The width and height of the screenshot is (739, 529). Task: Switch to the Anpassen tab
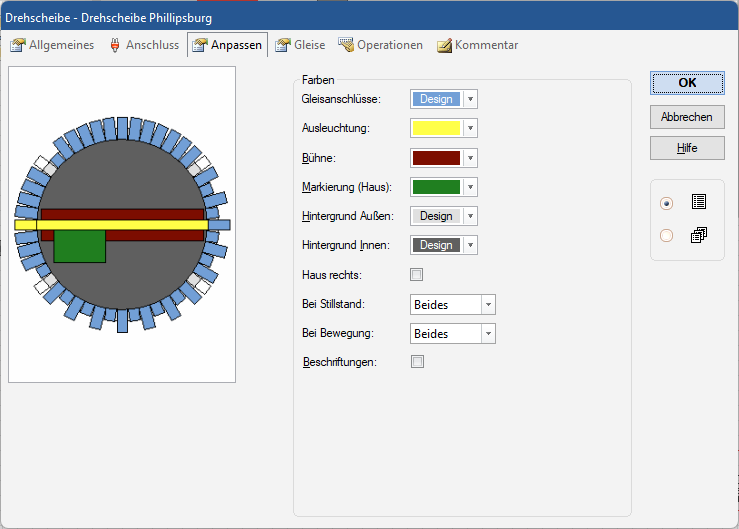[227, 45]
